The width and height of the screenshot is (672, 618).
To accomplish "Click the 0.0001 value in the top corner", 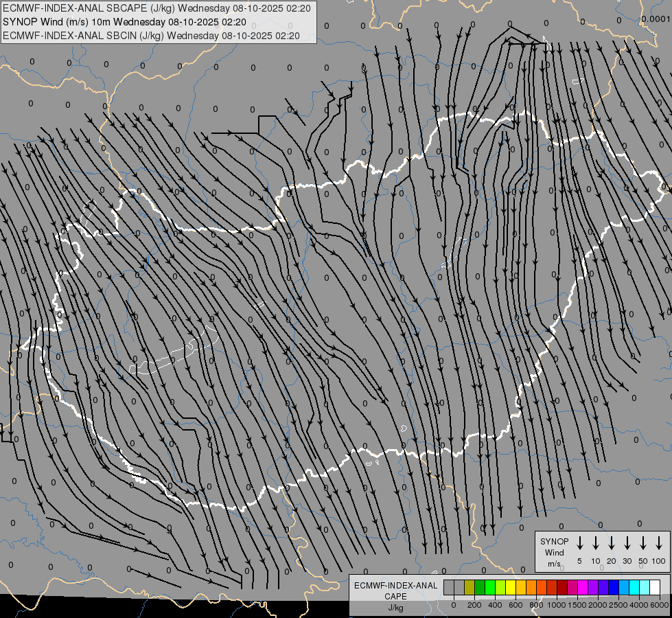I will tap(656, 19).
